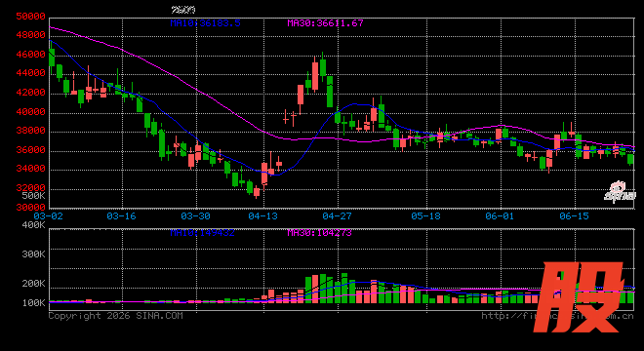Click the MA10:149432 volume average label
Screen dimensions: 644x351
coord(203,233)
